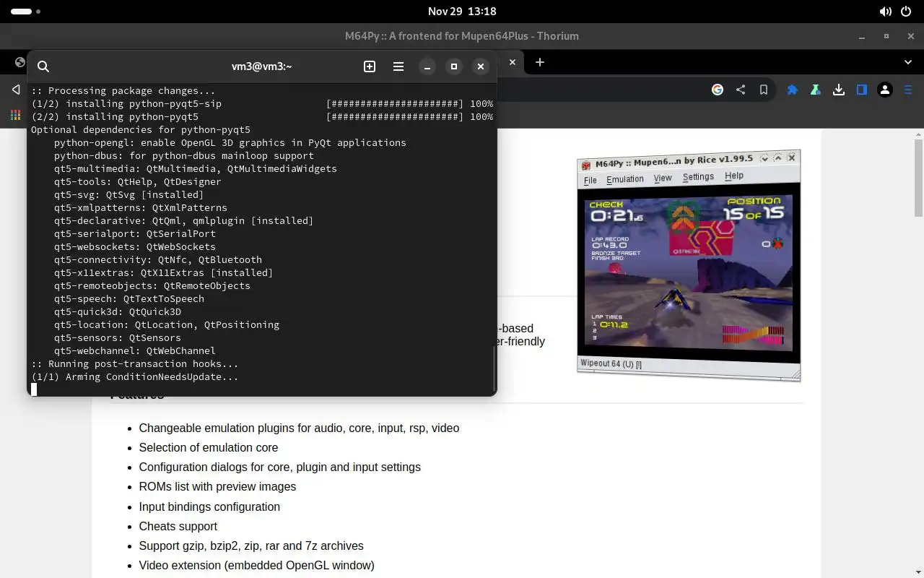Share this page from the address bar
This screenshot has width=924, height=578.
(x=741, y=90)
